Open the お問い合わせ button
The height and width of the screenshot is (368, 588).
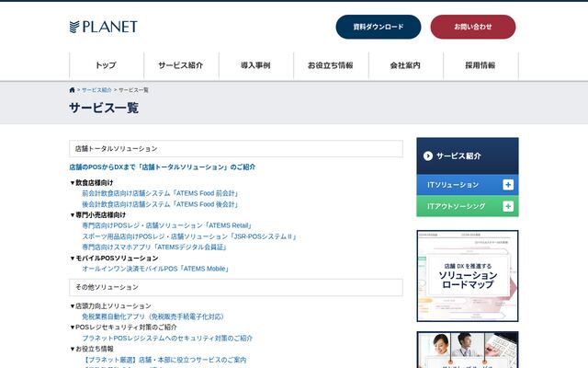[473, 27]
